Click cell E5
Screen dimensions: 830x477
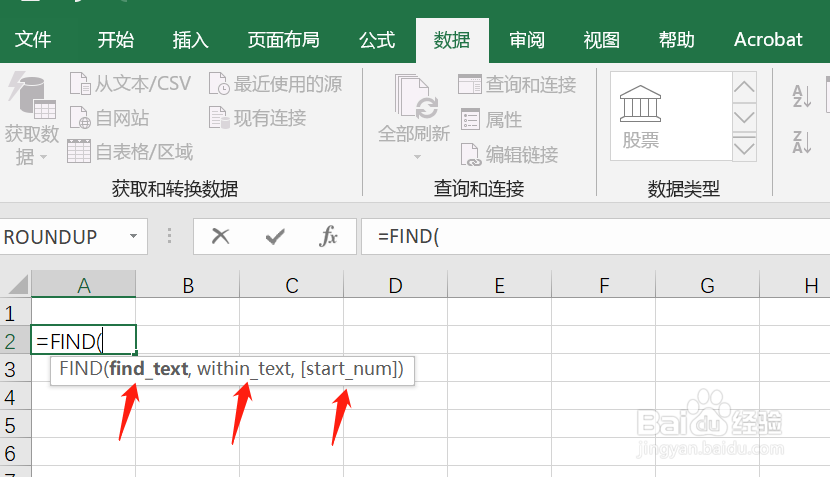[x=499, y=424]
